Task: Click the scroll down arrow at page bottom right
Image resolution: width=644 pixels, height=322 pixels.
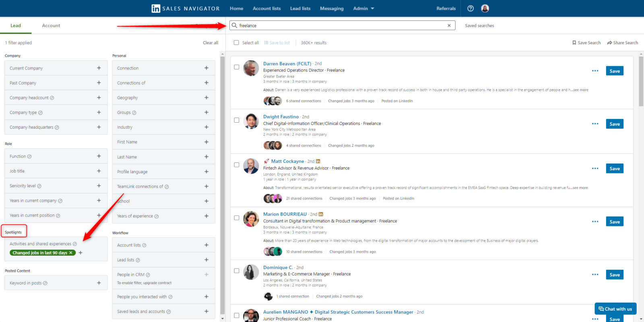Action: click(x=641, y=319)
